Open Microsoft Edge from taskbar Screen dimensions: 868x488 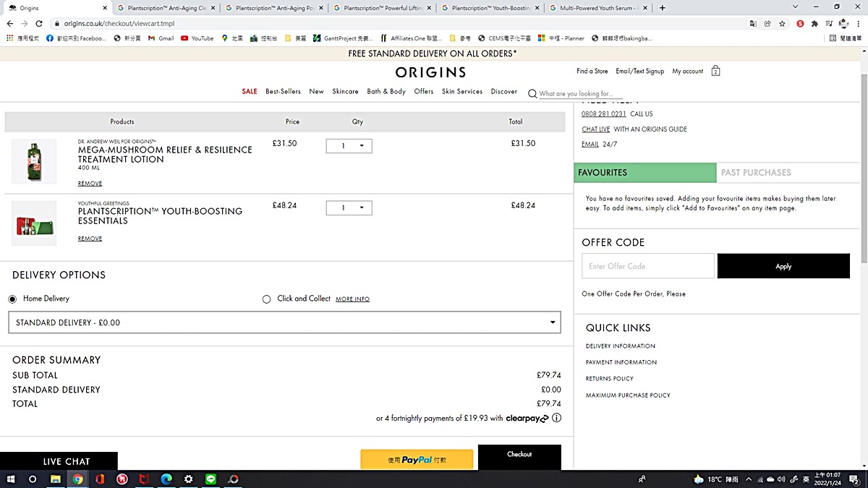166,479
